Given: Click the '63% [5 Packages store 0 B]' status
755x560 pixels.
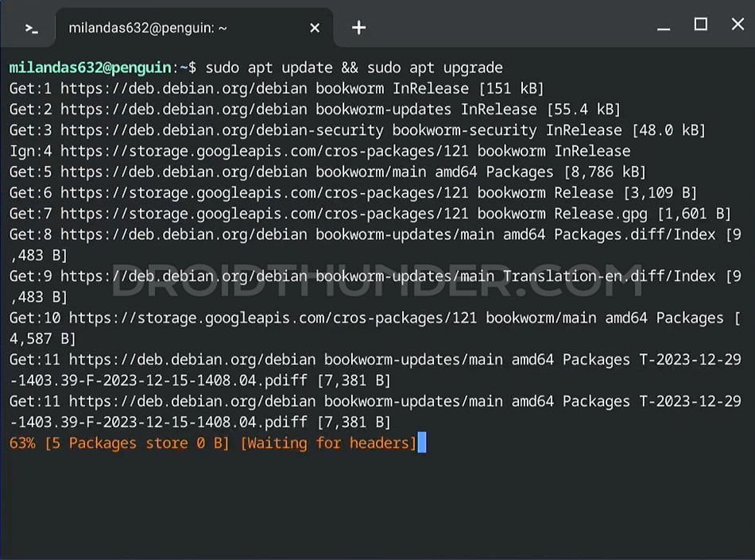Looking at the screenshot, I should [x=119, y=443].
